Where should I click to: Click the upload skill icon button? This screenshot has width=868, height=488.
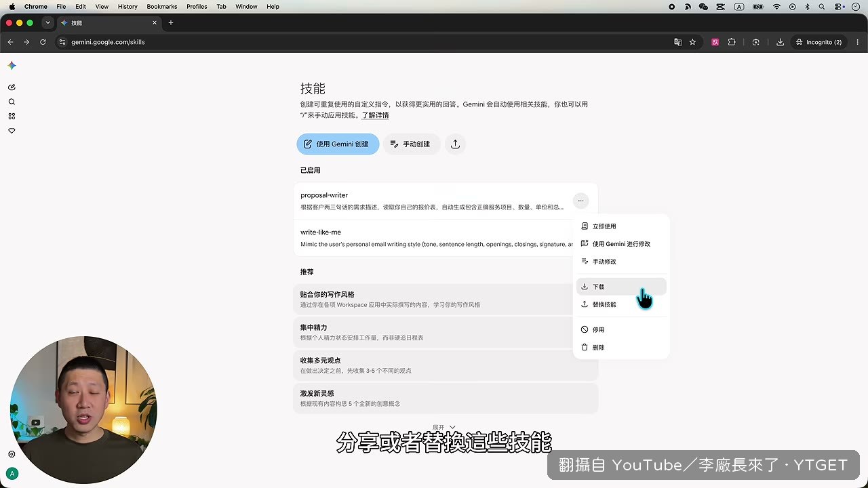point(455,144)
